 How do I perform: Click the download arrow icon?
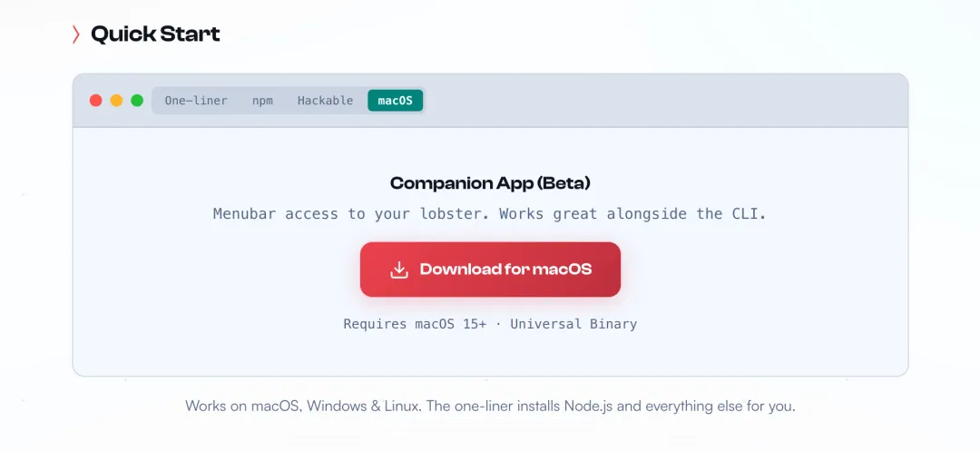point(399,270)
